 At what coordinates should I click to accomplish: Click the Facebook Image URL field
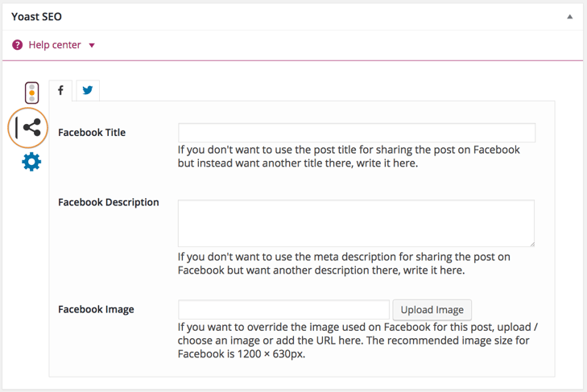click(x=283, y=310)
